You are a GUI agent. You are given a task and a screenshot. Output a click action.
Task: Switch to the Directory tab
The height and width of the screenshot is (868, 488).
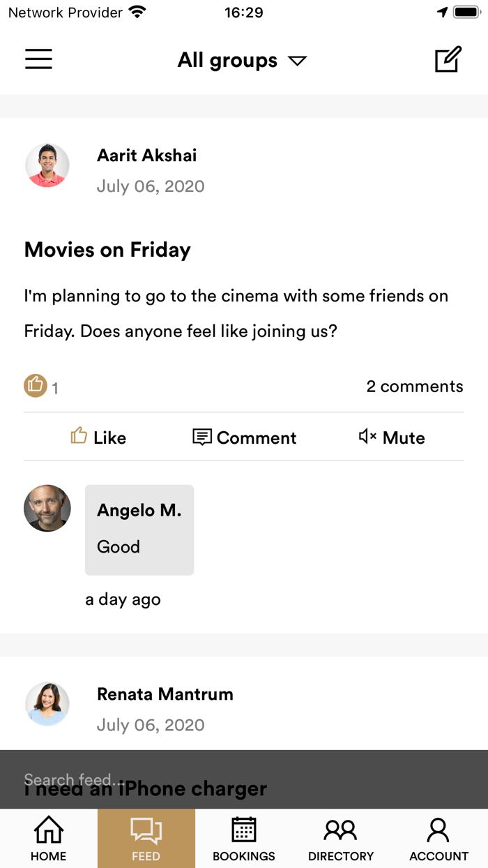point(341,839)
